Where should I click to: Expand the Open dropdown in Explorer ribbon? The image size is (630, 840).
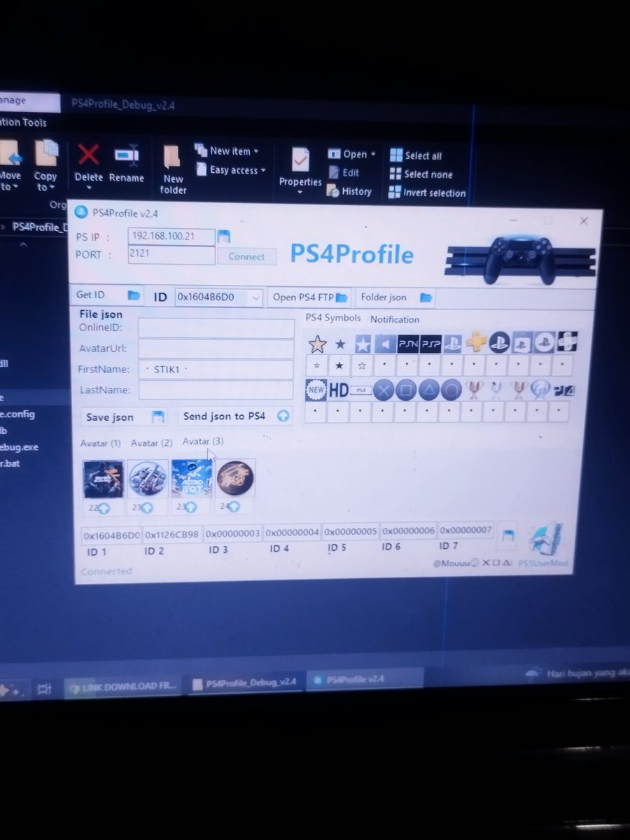pyautogui.click(x=352, y=154)
